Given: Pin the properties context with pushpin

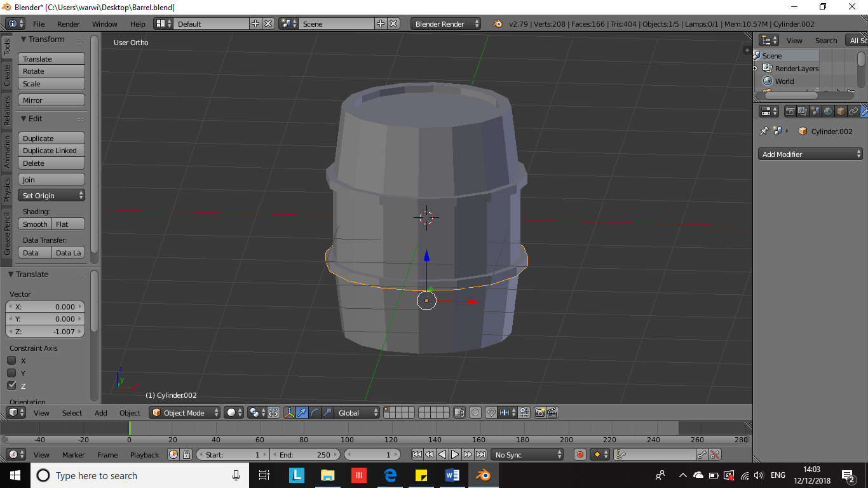Looking at the screenshot, I should point(764,131).
